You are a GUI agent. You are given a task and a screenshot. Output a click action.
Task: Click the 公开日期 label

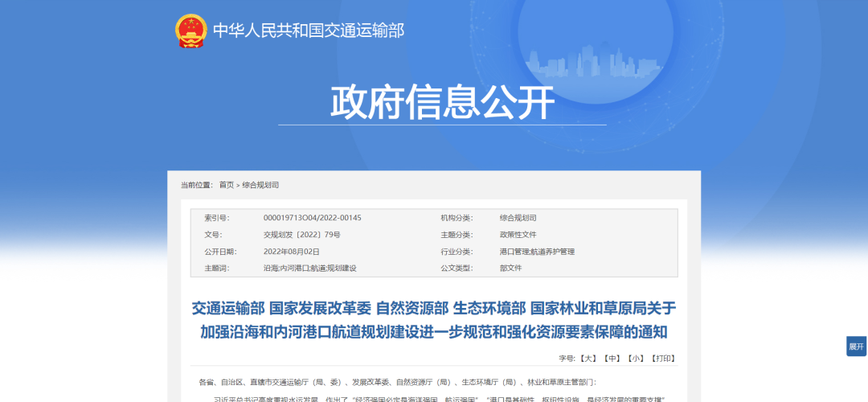pyautogui.click(x=220, y=252)
